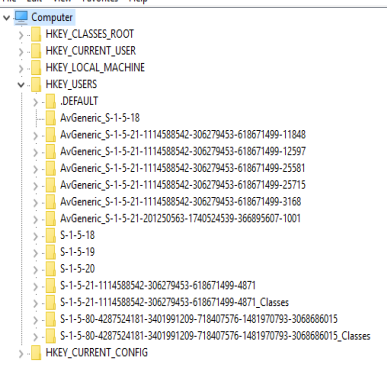
Task: Collapse the Computer root node
Action: click(x=6, y=18)
